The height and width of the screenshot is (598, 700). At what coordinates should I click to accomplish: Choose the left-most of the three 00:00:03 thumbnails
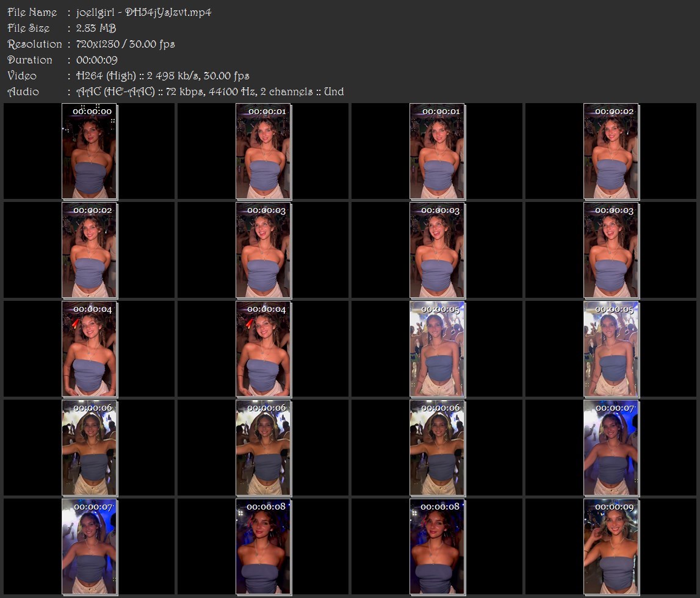tap(264, 250)
